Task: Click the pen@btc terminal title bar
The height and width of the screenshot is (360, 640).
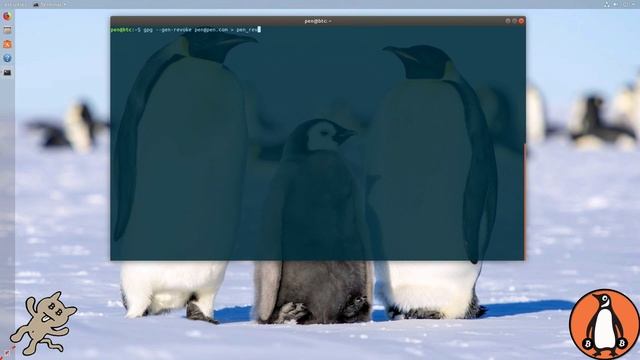Action: [318, 21]
